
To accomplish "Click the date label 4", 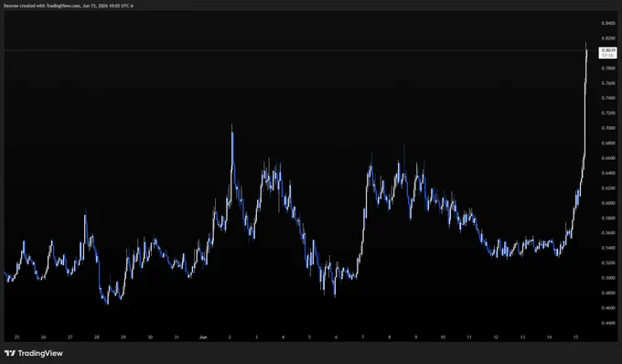I will (x=283, y=337).
